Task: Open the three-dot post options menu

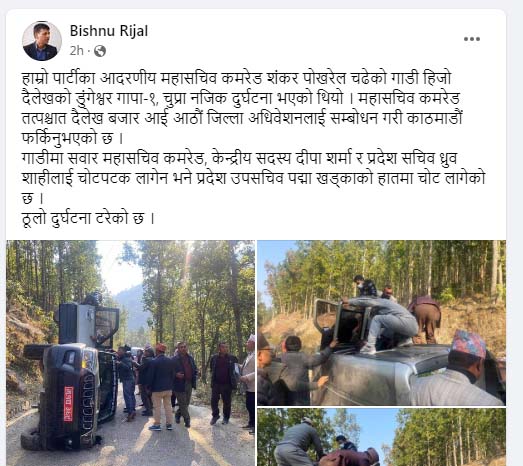Action: (472, 39)
